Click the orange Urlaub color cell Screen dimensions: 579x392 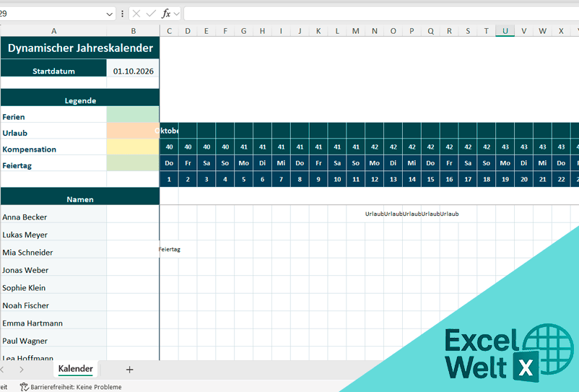[133, 131]
